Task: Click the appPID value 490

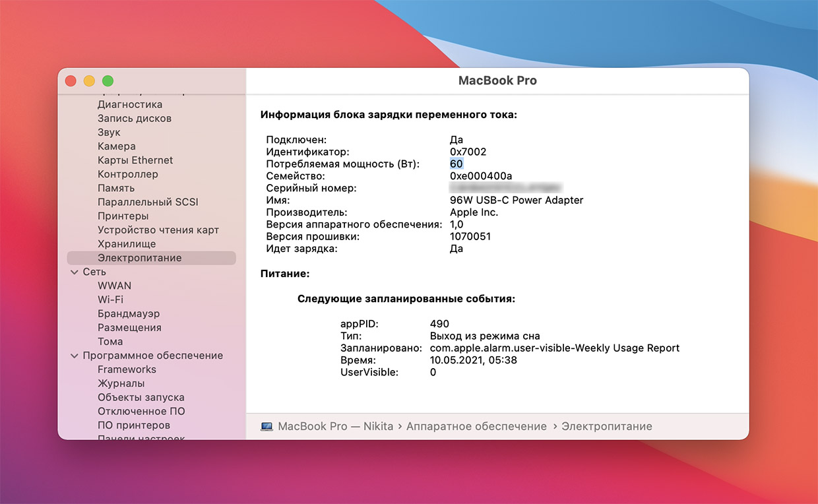Action: 439,324
